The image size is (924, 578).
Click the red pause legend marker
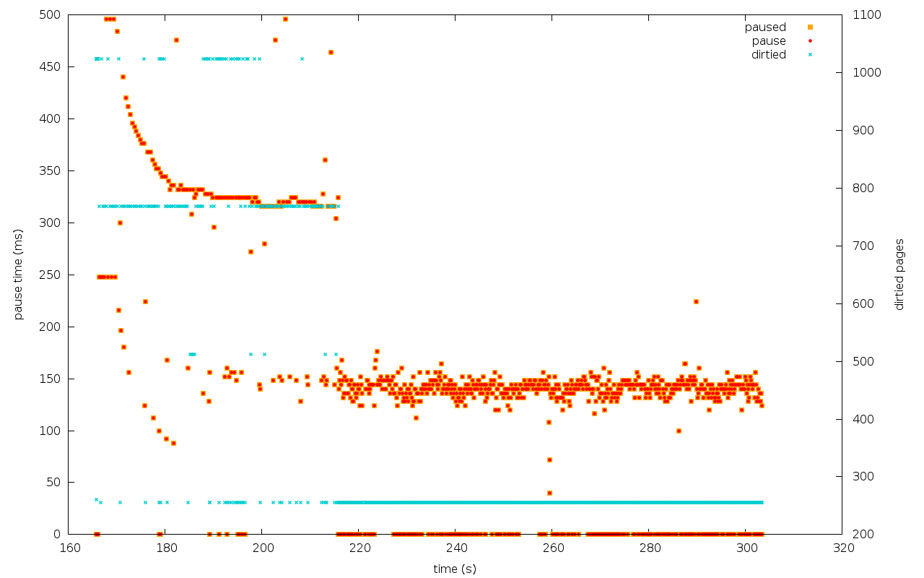810,40
